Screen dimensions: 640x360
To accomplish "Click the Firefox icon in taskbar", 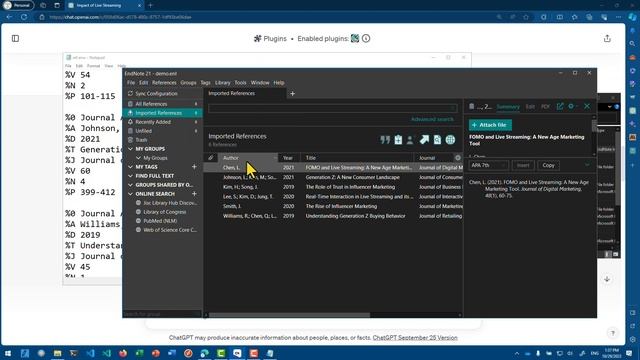I will pyautogui.click(x=122, y=353).
